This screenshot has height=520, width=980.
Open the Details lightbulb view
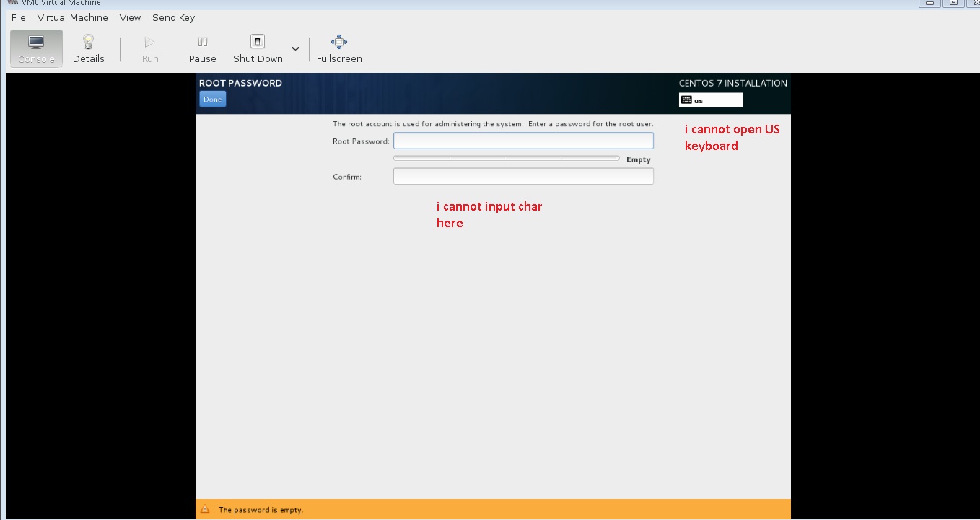(x=88, y=48)
